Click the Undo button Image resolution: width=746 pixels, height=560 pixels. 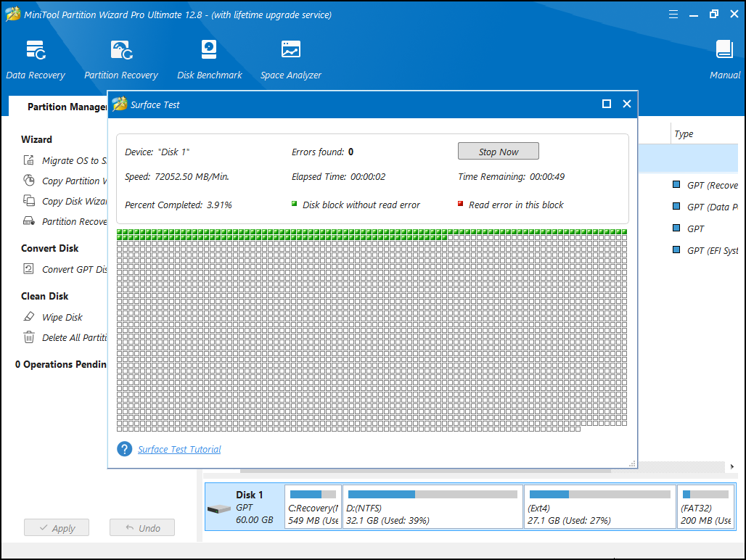click(142, 527)
